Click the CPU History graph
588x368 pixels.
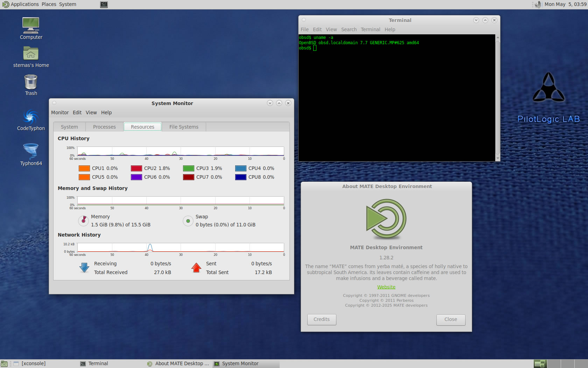point(181,151)
